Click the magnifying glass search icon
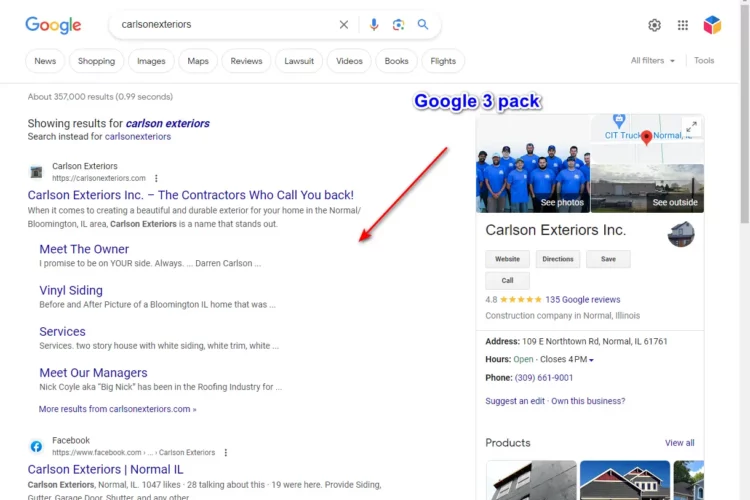 pos(423,24)
